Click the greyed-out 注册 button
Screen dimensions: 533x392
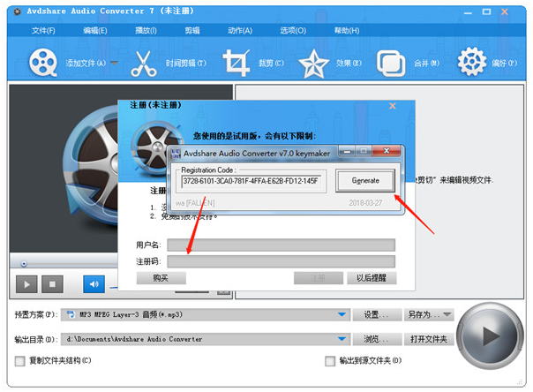click(x=319, y=278)
